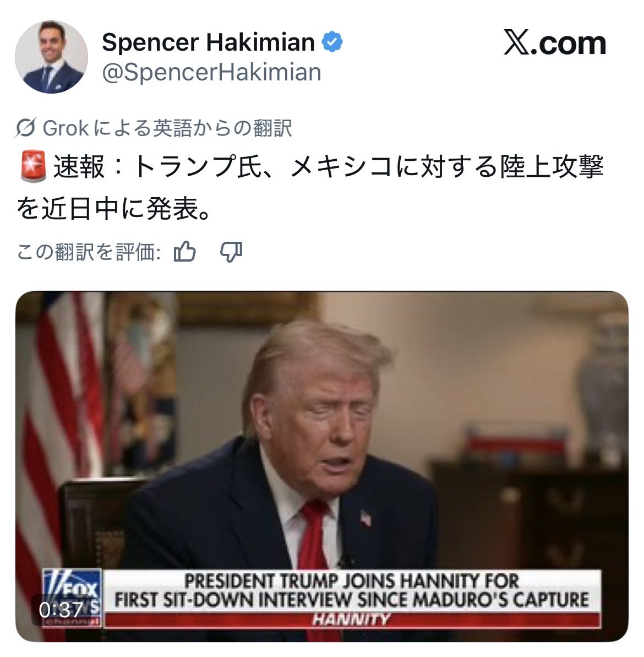Click the 0:37 video duration badge
The width and height of the screenshot is (644, 657).
click(61, 610)
